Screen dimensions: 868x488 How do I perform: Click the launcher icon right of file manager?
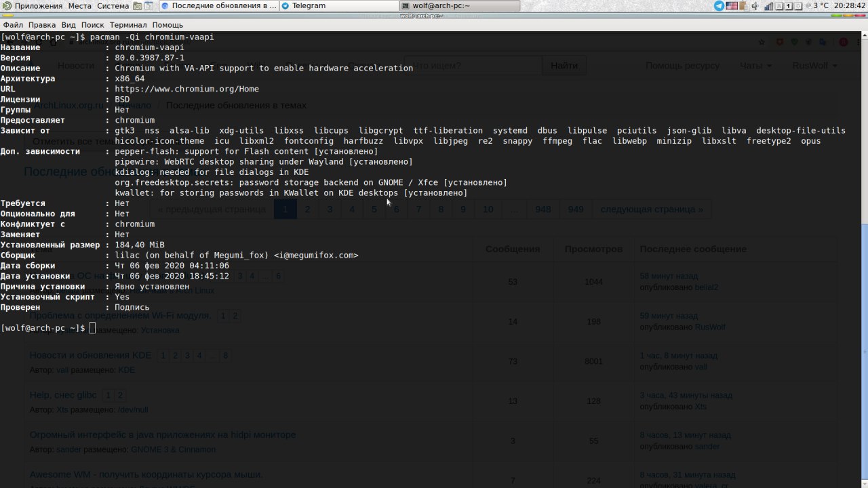(x=149, y=5)
